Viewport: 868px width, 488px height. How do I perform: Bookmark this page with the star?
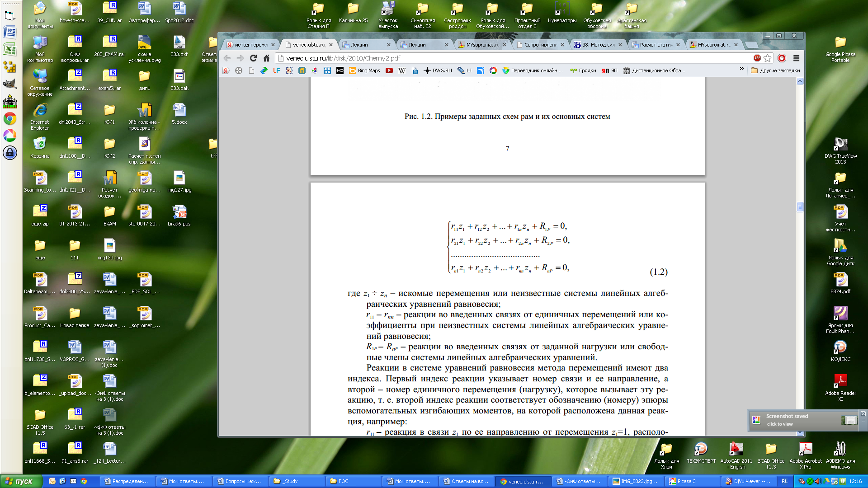pos(767,58)
